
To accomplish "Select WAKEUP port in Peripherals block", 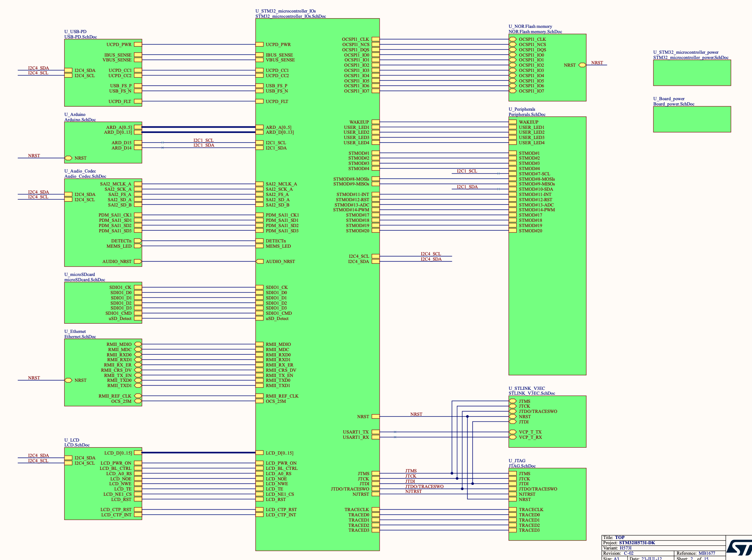I will (513, 122).
